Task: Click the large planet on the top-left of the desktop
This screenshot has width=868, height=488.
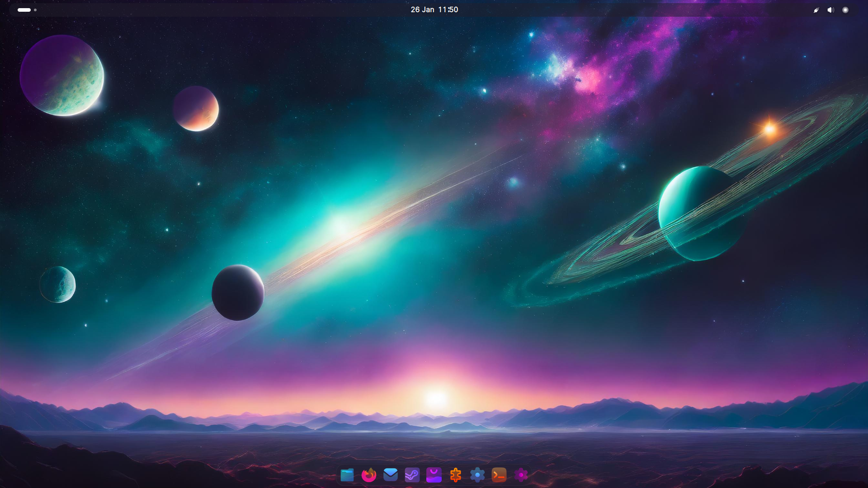Action: click(x=62, y=75)
